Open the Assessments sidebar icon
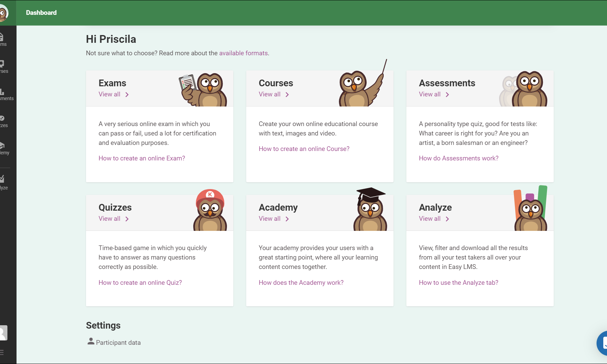 pos(3,94)
